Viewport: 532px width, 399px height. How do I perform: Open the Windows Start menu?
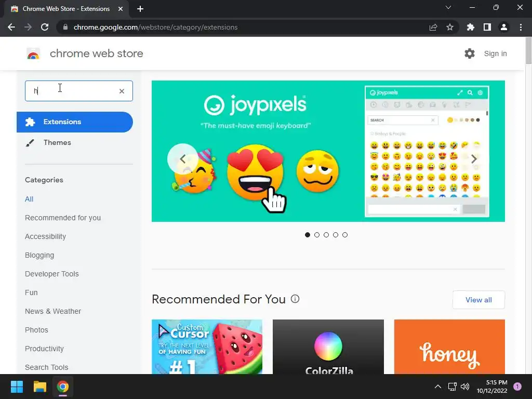click(x=17, y=387)
